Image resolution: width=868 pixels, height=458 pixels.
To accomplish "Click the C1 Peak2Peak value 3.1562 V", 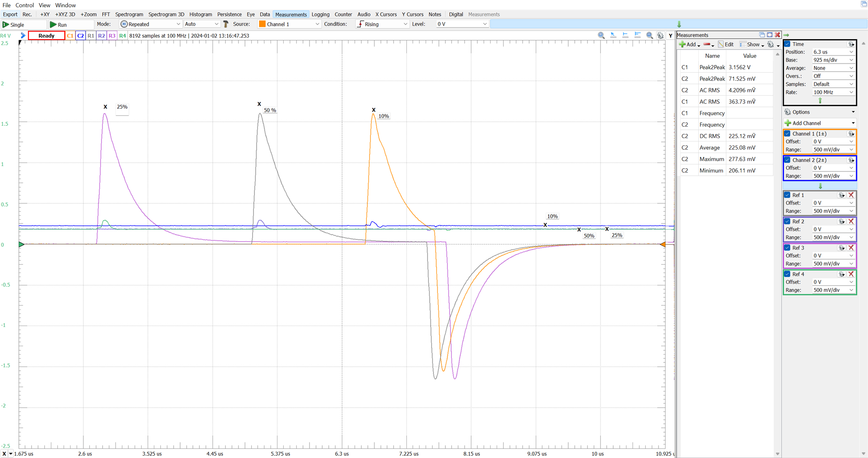I will pos(740,67).
